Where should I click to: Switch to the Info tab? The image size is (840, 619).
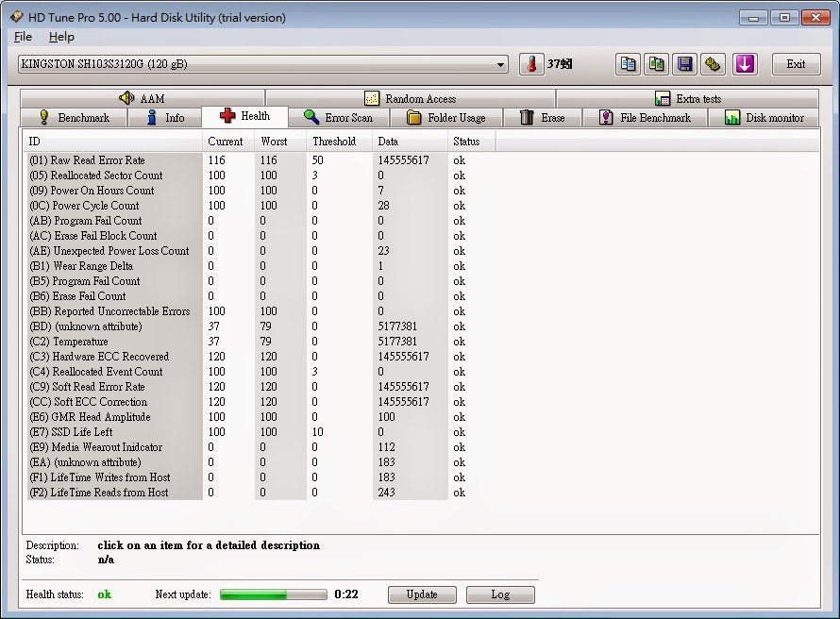164,117
